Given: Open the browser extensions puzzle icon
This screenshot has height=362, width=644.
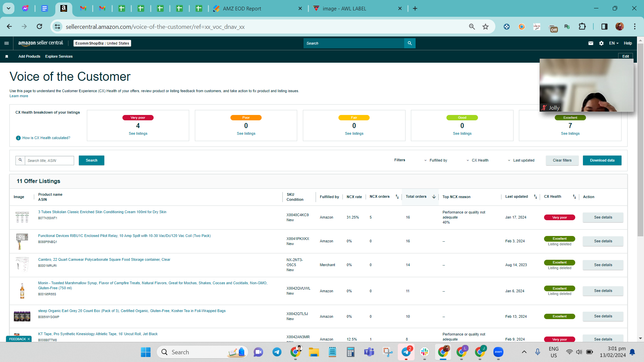Looking at the screenshot, I should 582,26.
